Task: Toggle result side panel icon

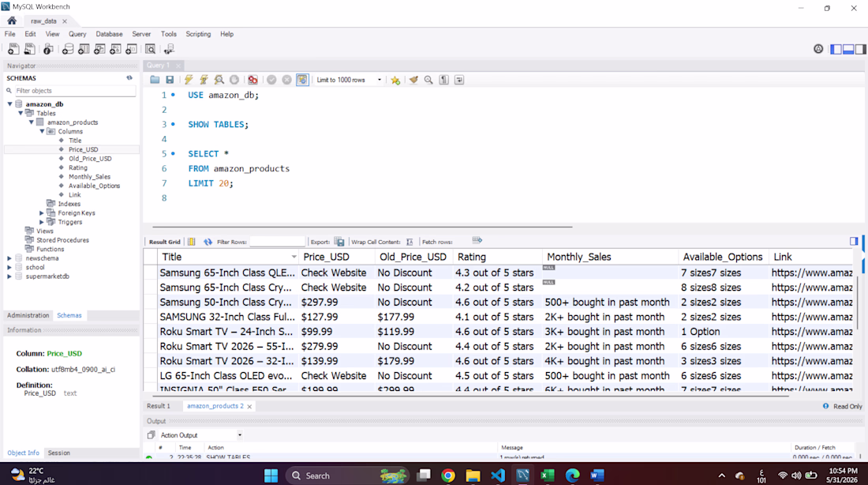Action: (x=854, y=241)
